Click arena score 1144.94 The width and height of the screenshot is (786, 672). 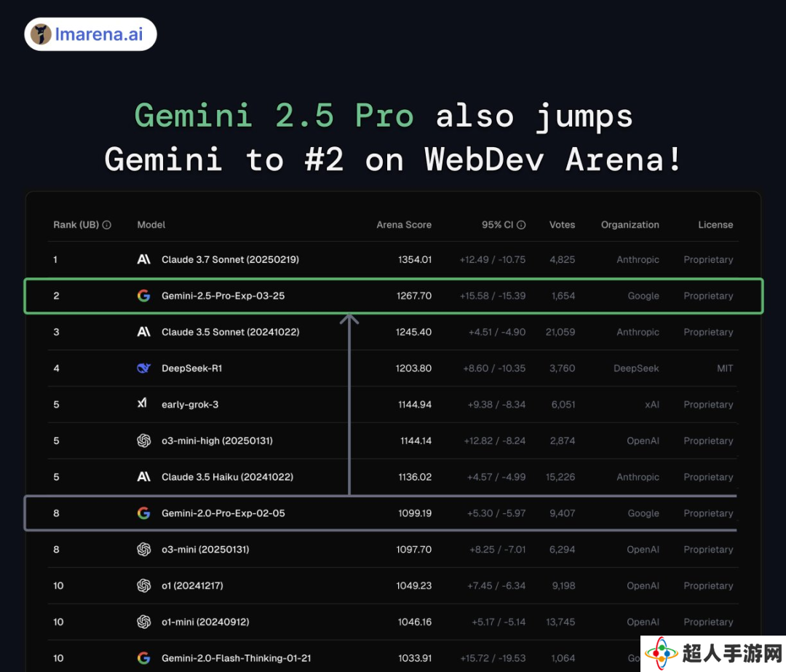[x=415, y=405]
